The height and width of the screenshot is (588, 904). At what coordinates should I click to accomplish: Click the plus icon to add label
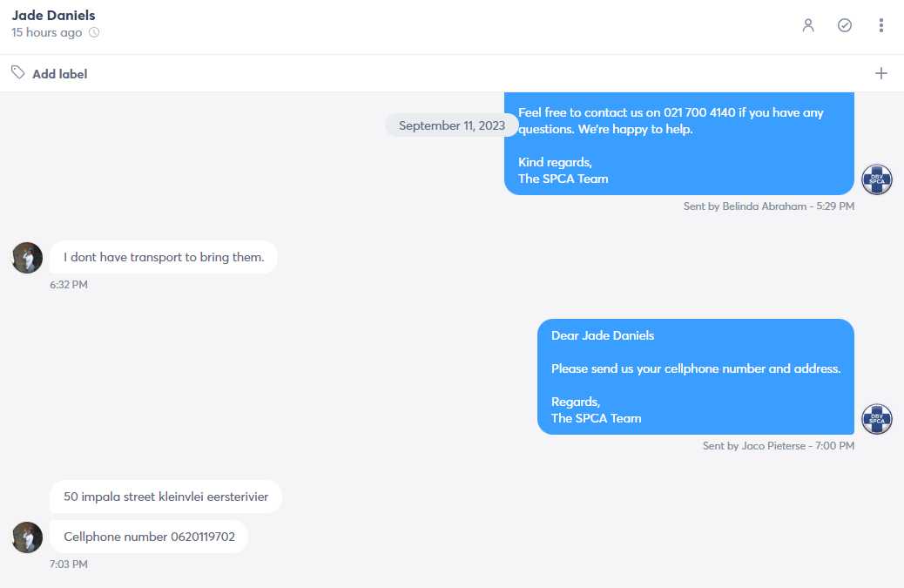coord(881,73)
